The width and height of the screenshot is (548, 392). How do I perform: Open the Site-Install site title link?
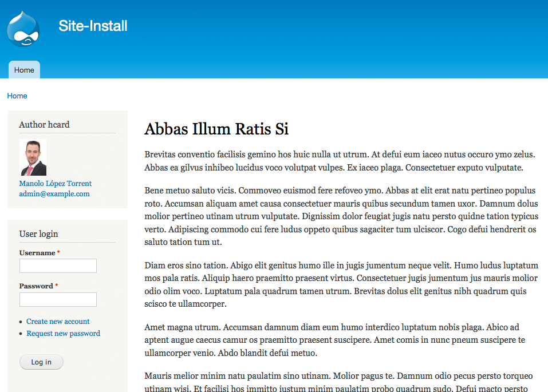[93, 26]
